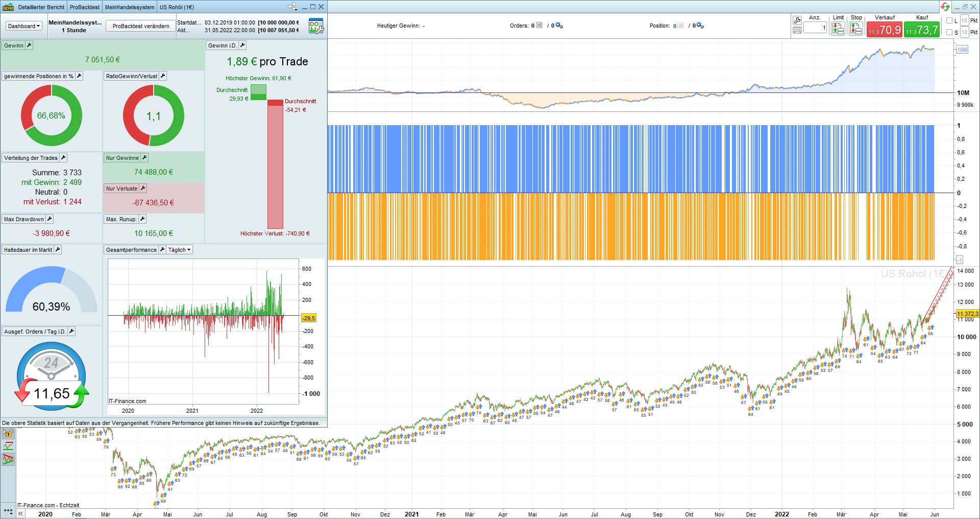
Task: Open the Täglich period dropdown
Action: coord(179,250)
